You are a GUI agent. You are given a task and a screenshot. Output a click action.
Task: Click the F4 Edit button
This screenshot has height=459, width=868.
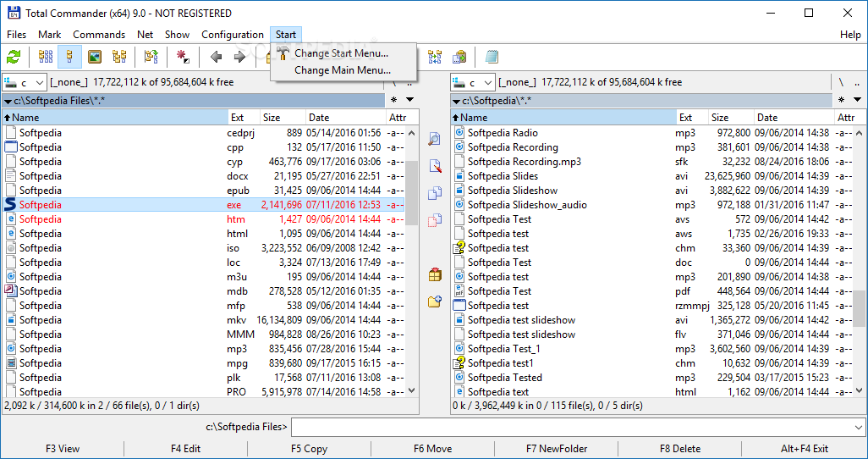185,449
